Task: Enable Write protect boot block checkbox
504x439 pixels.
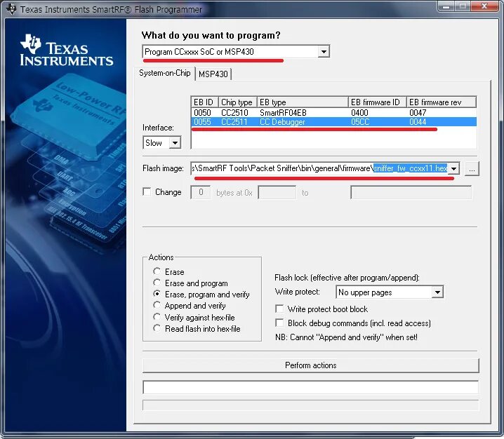Action: click(x=279, y=309)
